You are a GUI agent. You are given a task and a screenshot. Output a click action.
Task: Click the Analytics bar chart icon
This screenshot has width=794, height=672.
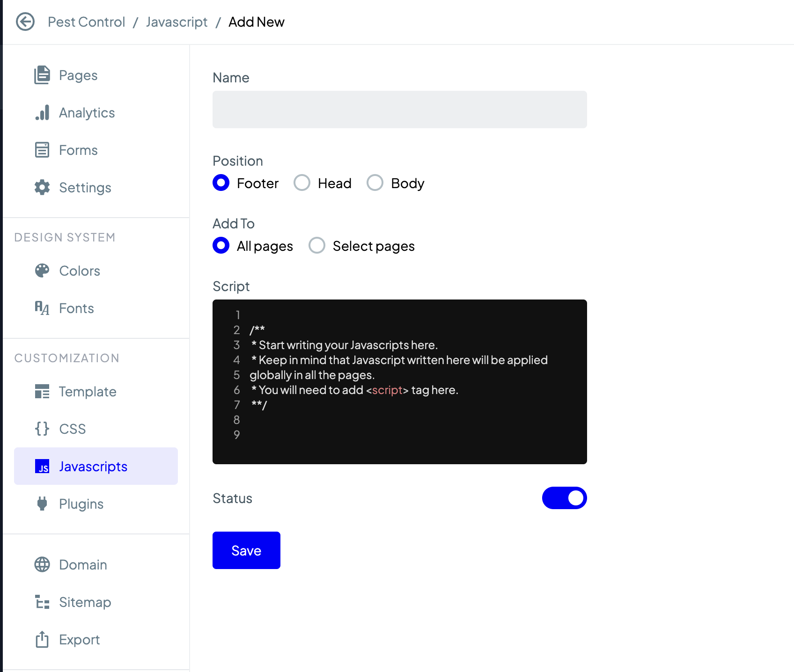pos(42,113)
